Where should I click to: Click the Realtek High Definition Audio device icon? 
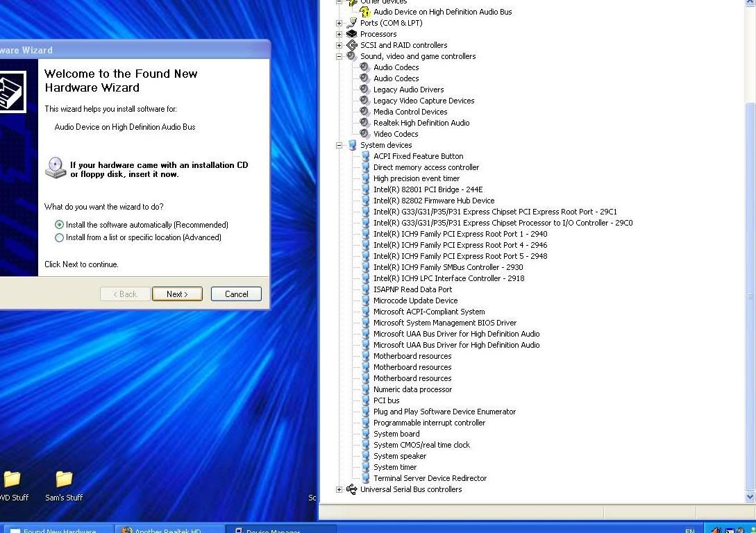(364, 123)
